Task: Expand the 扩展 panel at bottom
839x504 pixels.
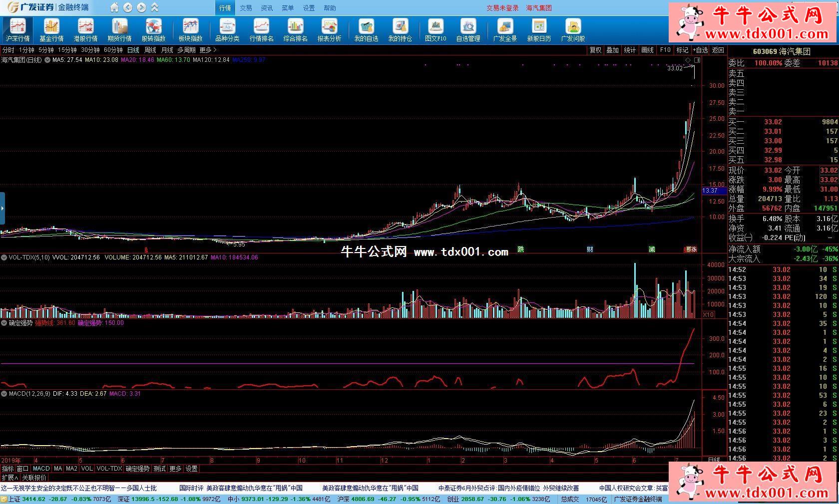Action: (x=9, y=478)
